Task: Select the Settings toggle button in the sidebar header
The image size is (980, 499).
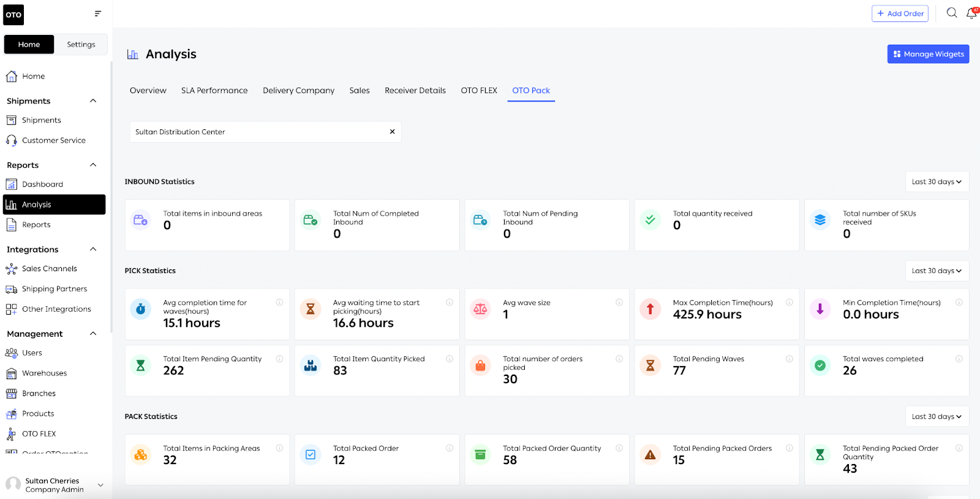Action: click(x=81, y=44)
